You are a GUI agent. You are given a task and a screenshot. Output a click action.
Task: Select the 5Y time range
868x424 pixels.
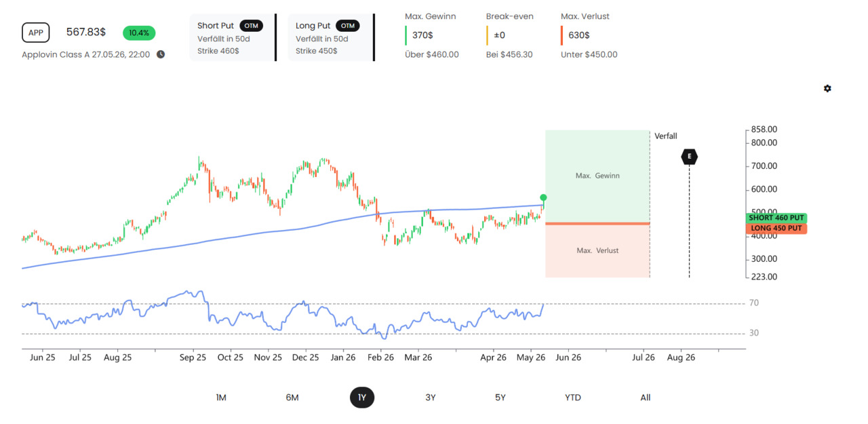click(x=500, y=398)
